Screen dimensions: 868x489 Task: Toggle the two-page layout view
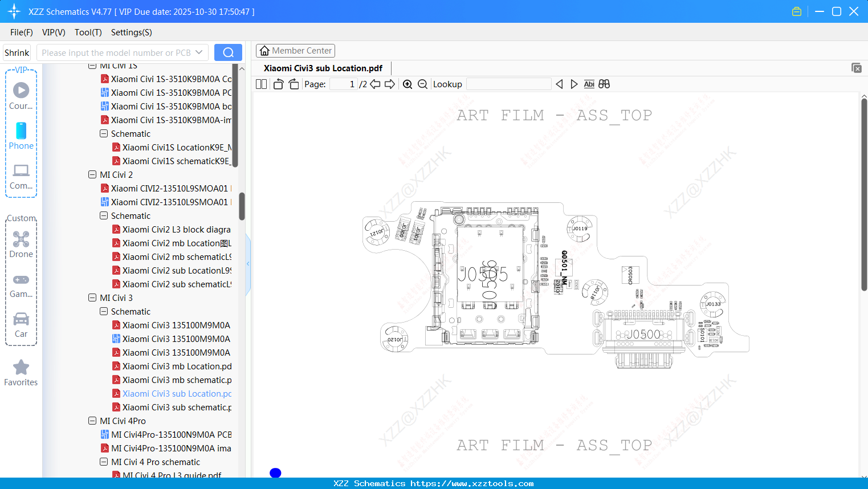[260, 84]
